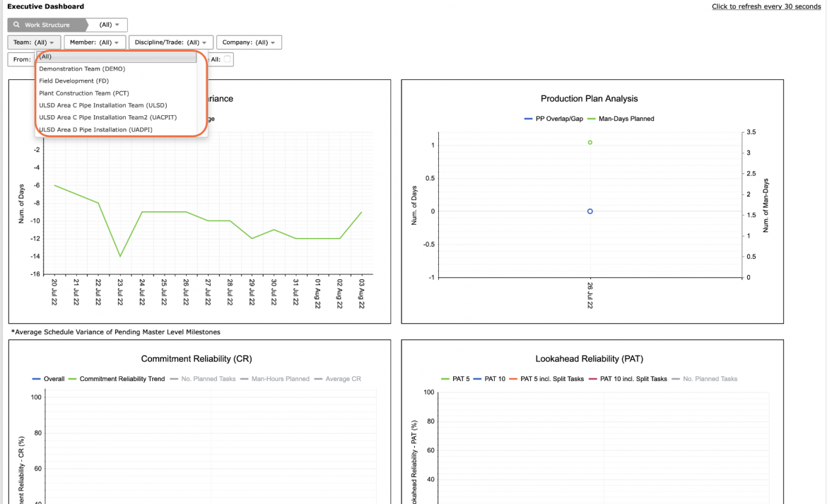This screenshot has width=827, height=504.
Task: Click the refresh every 30 seconds link
Action: tap(766, 6)
